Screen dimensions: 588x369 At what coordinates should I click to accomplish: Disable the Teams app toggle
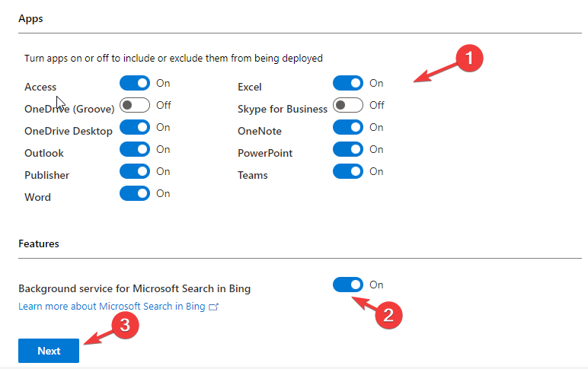coord(348,171)
